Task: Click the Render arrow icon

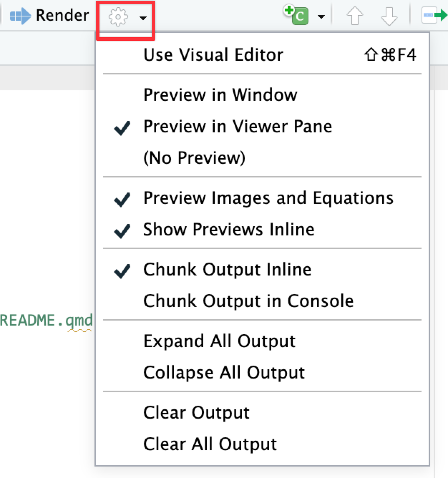Action: (x=20, y=16)
